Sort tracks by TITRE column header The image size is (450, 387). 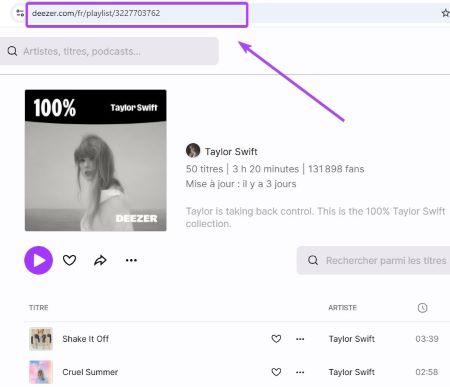39,308
